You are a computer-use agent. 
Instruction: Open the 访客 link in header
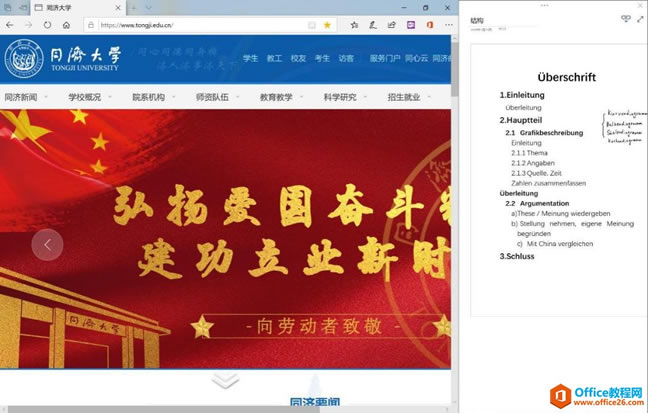346,58
